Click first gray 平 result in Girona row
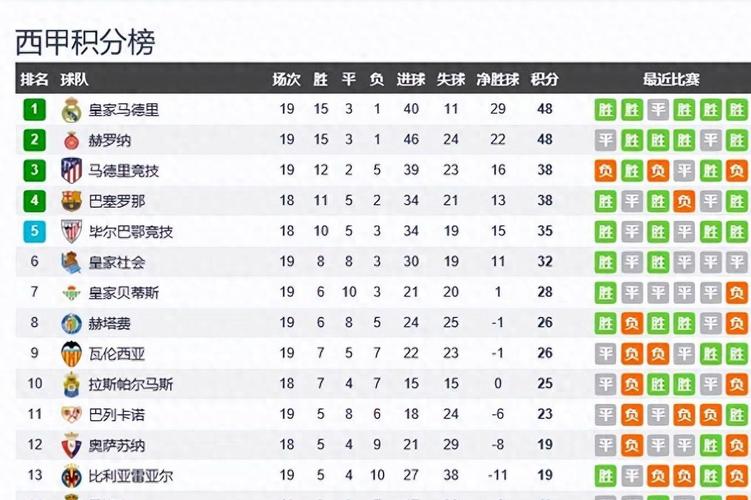751x500 pixels. pos(605,140)
